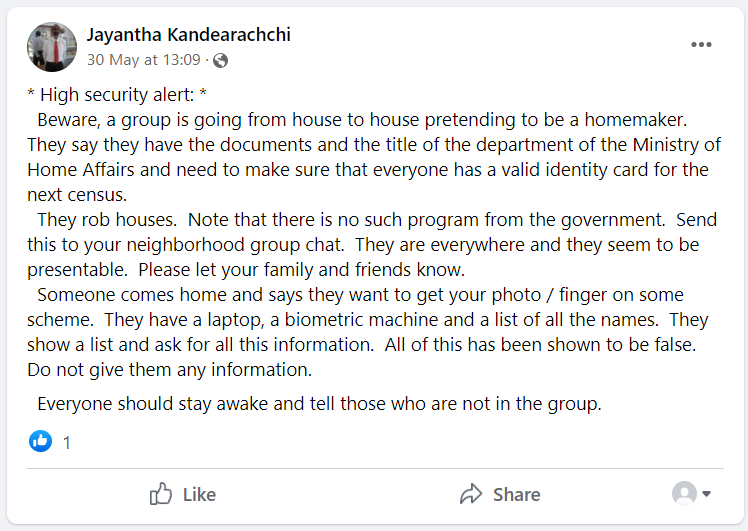
Task: Click the line Everyone should stay awake
Action: pyautogui.click(x=319, y=404)
